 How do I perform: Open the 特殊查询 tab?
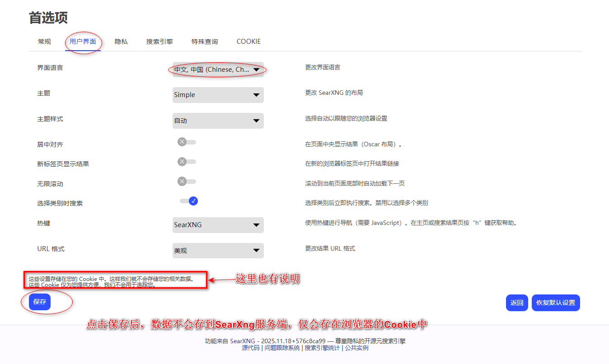pyautogui.click(x=205, y=42)
